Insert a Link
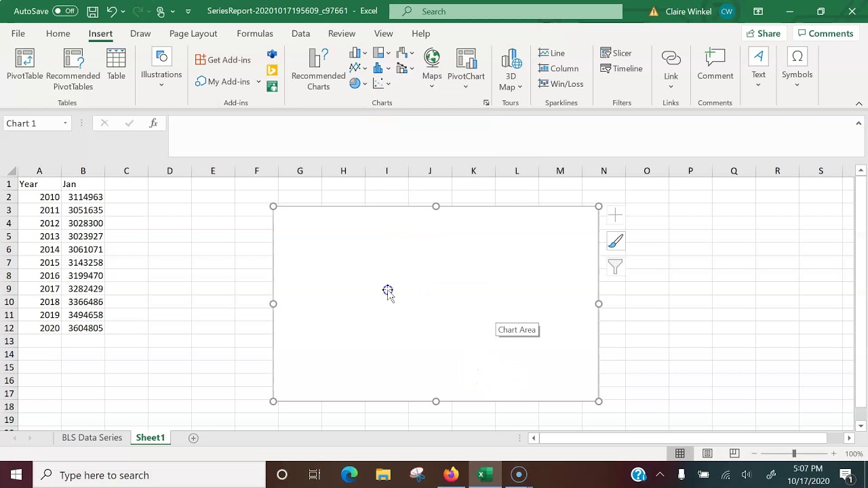868x488 pixels. 671,69
